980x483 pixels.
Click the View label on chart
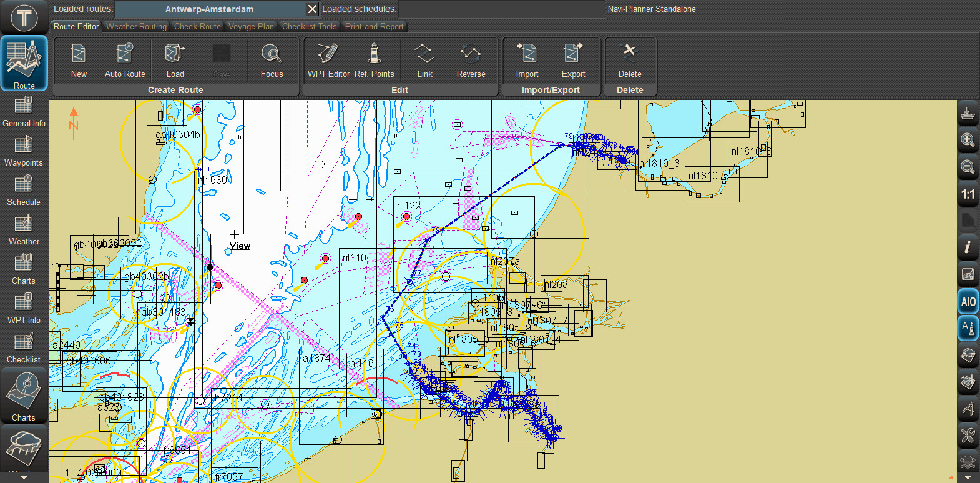click(240, 246)
